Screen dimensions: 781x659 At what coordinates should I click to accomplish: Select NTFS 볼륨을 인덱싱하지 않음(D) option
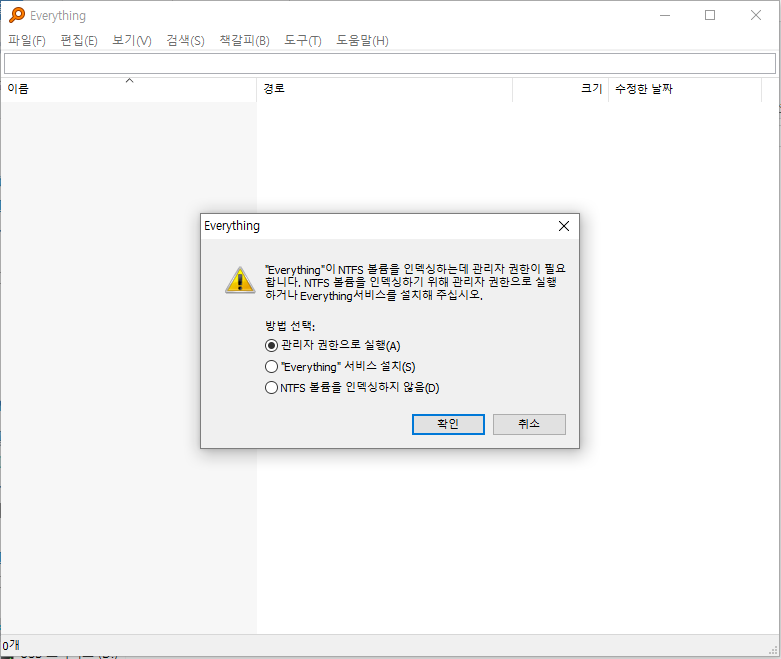[x=352, y=388]
